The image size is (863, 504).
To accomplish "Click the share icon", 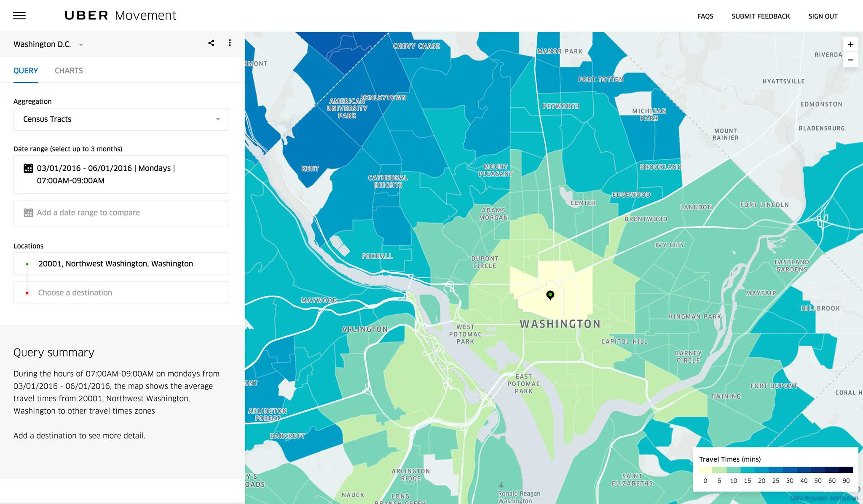I will click(211, 43).
